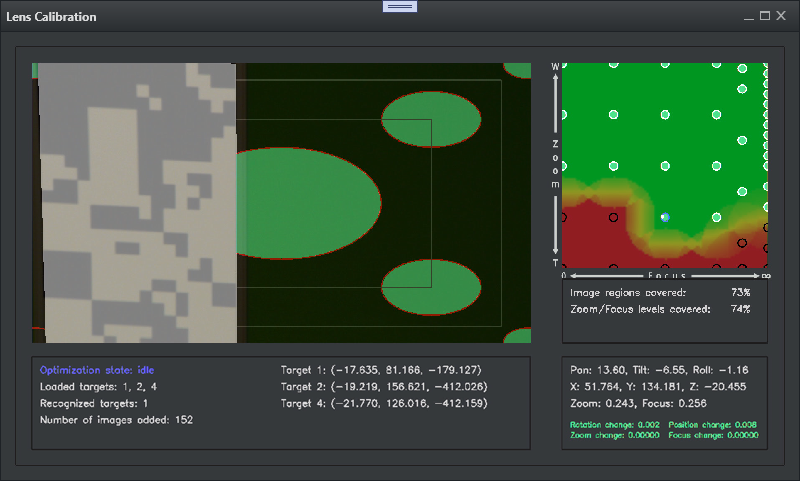Click the drag handle at top center
Viewport: 800px width, 481px height.
[x=400, y=6]
